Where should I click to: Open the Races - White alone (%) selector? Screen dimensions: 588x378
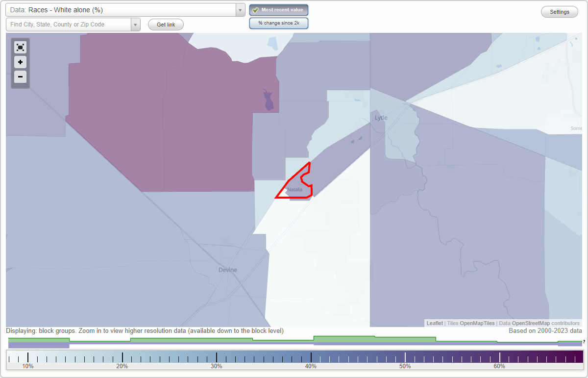(x=122, y=10)
